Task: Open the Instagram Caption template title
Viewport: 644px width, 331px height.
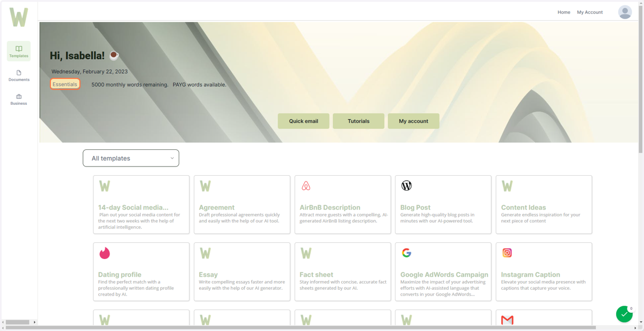Action: pos(530,275)
